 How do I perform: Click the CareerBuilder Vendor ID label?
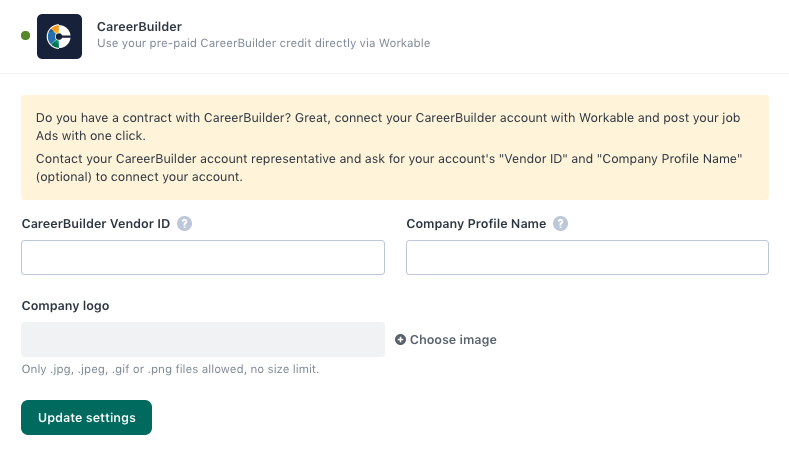tap(96, 224)
